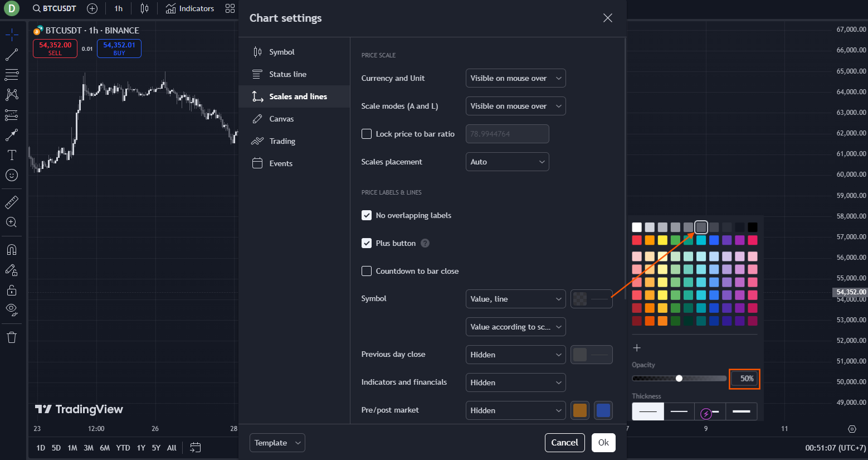Click the Cancel button
The width and height of the screenshot is (868, 460).
(564, 443)
